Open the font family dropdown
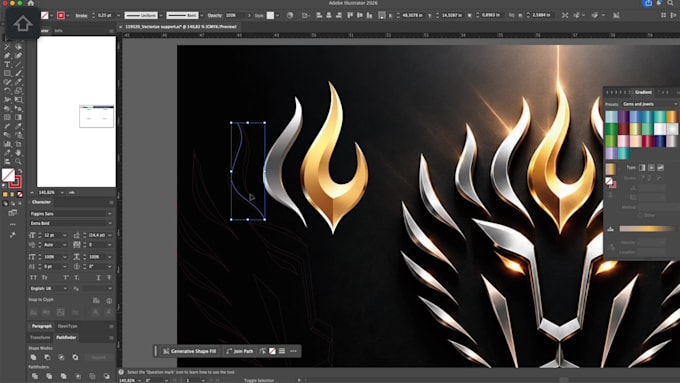 pos(109,213)
